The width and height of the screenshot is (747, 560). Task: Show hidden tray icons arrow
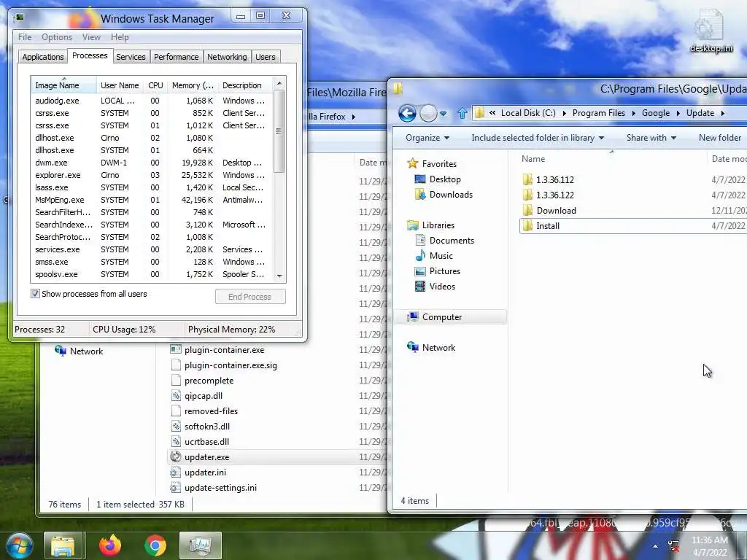click(x=656, y=546)
